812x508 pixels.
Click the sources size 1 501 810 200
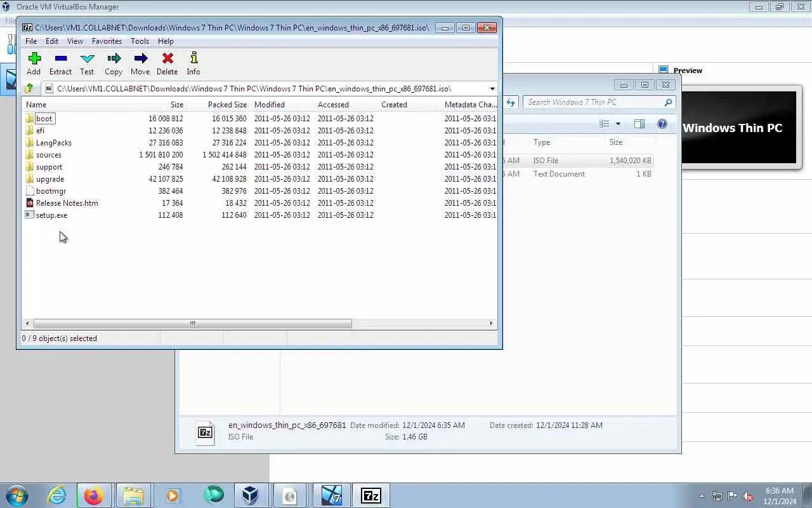161,155
